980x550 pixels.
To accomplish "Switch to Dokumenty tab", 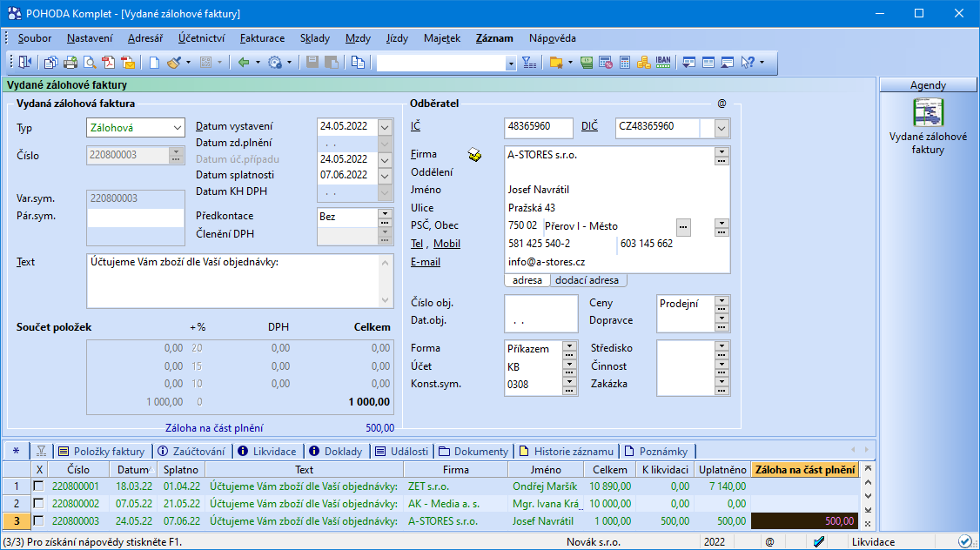I will click(473, 452).
